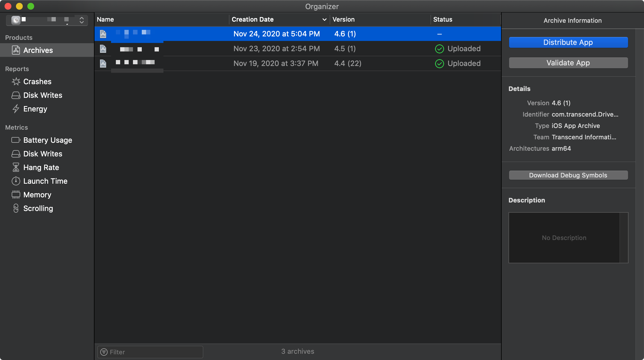Minimize the Organizer window
644x360 pixels.
click(19, 6)
